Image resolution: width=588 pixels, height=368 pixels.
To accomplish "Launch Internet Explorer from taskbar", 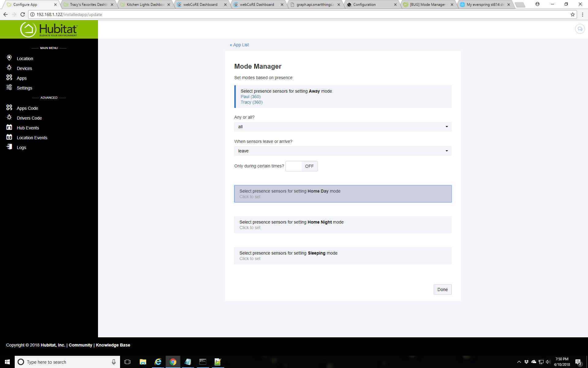I will (x=158, y=362).
